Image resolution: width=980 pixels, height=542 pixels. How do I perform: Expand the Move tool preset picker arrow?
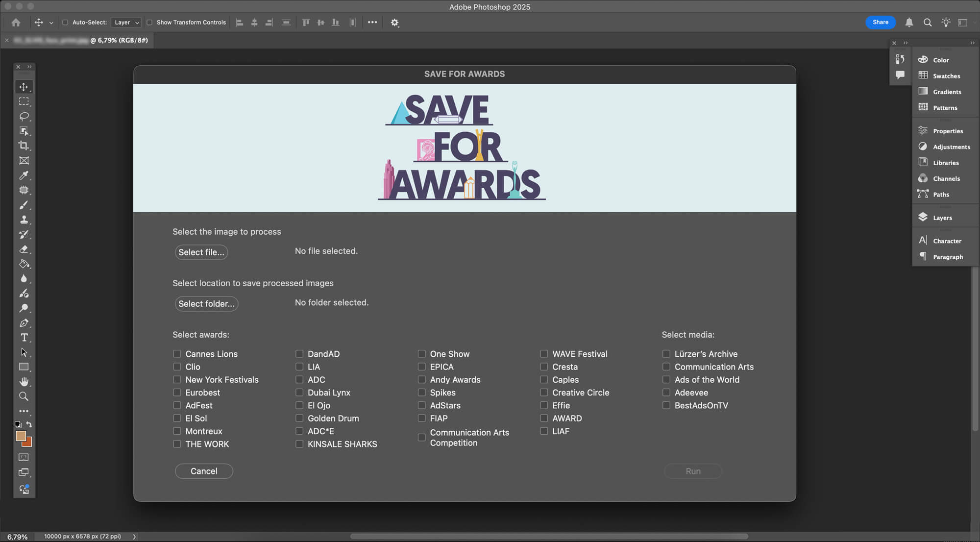(51, 23)
